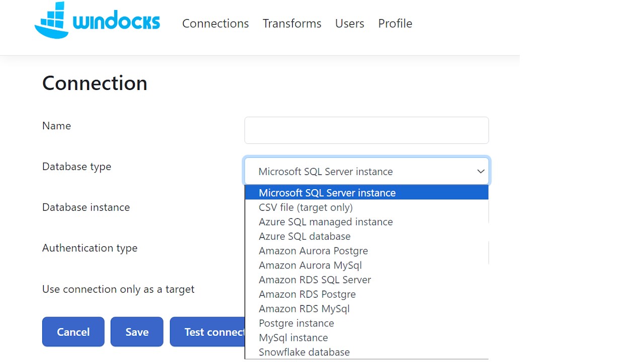Choose CSV file (target only) option

[305, 207]
